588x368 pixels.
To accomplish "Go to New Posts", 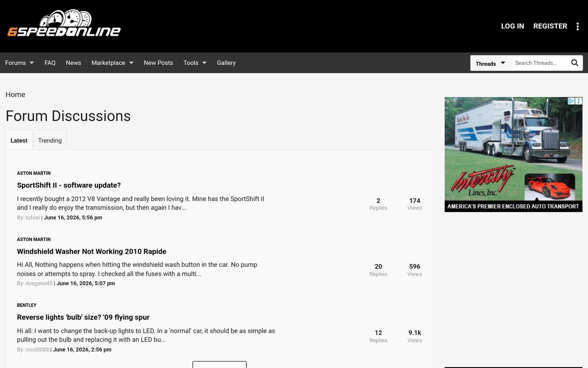I will (x=158, y=63).
